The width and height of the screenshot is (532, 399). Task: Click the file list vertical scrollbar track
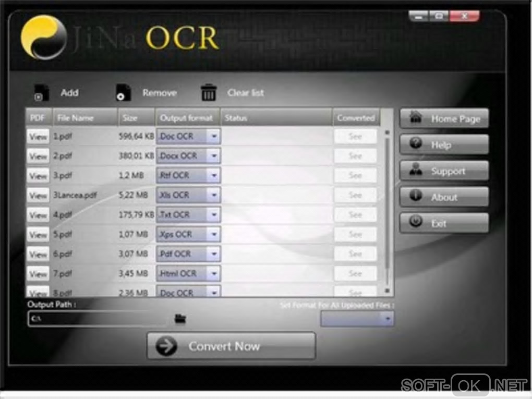pos(387,211)
